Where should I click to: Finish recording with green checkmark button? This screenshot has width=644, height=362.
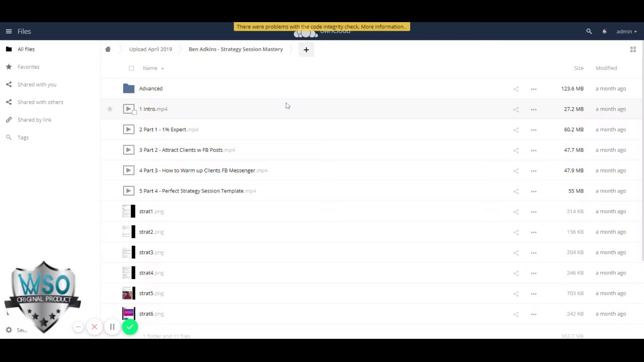[x=130, y=327]
